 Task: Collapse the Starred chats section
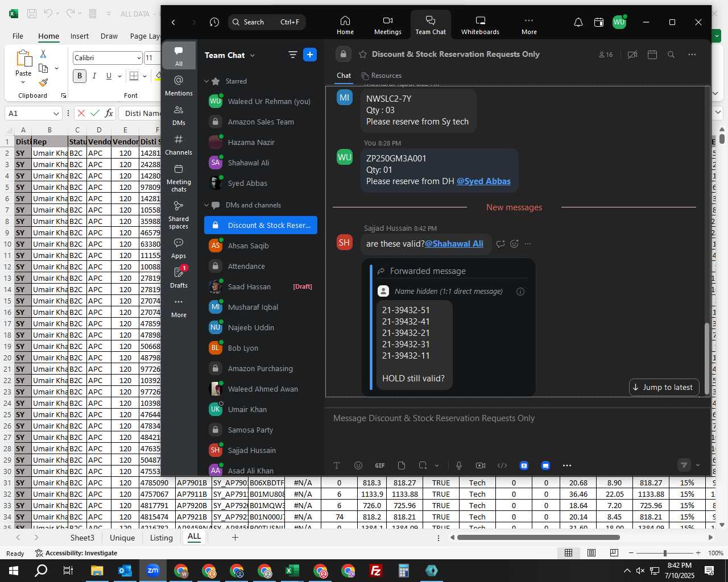click(x=206, y=81)
